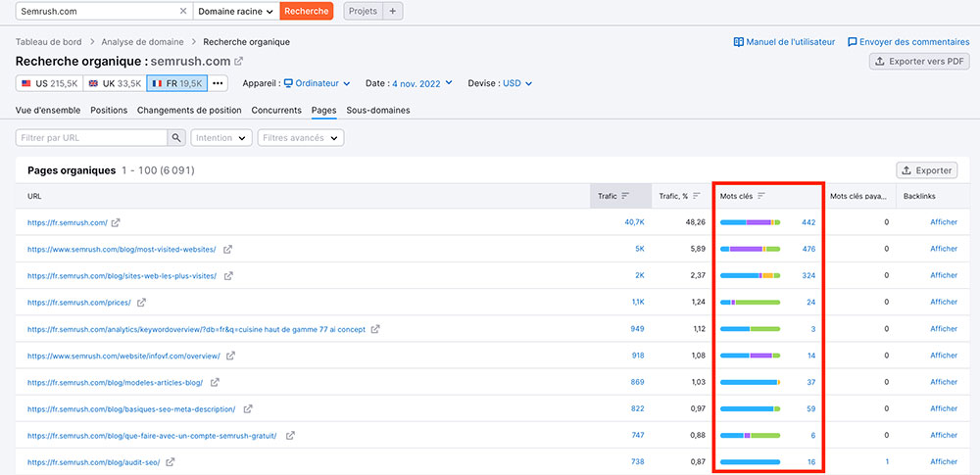The width and height of the screenshot is (980, 475).
Task: Click keyword distribution bar for fr.semrush.com/ row
Action: coord(750,222)
